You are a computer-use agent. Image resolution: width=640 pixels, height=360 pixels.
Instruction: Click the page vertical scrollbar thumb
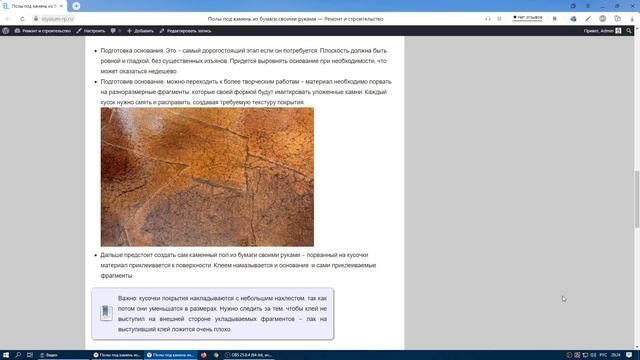pyautogui.click(x=637, y=199)
